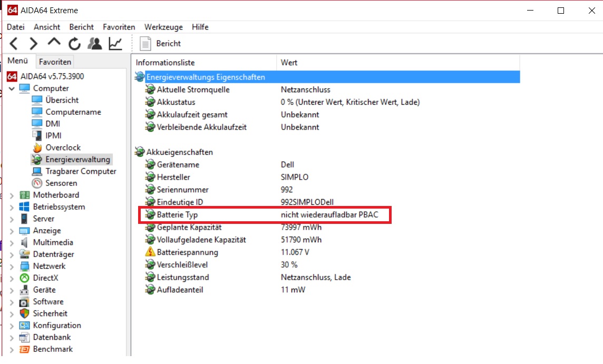This screenshot has width=603, height=364.
Task: Click the Overclock flame icon
Action: pos(37,147)
